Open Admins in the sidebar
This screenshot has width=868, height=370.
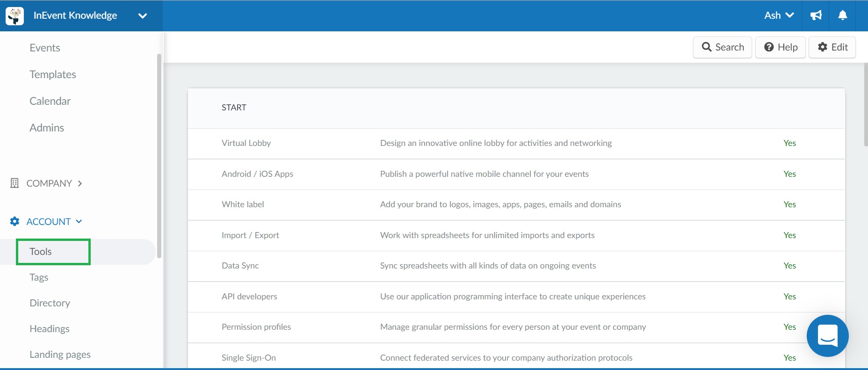47,128
